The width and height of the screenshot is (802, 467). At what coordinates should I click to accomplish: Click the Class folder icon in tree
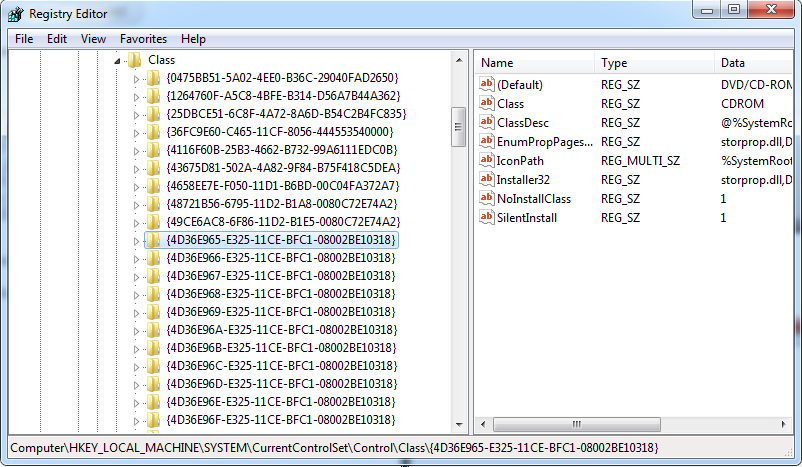tap(135, 60)
